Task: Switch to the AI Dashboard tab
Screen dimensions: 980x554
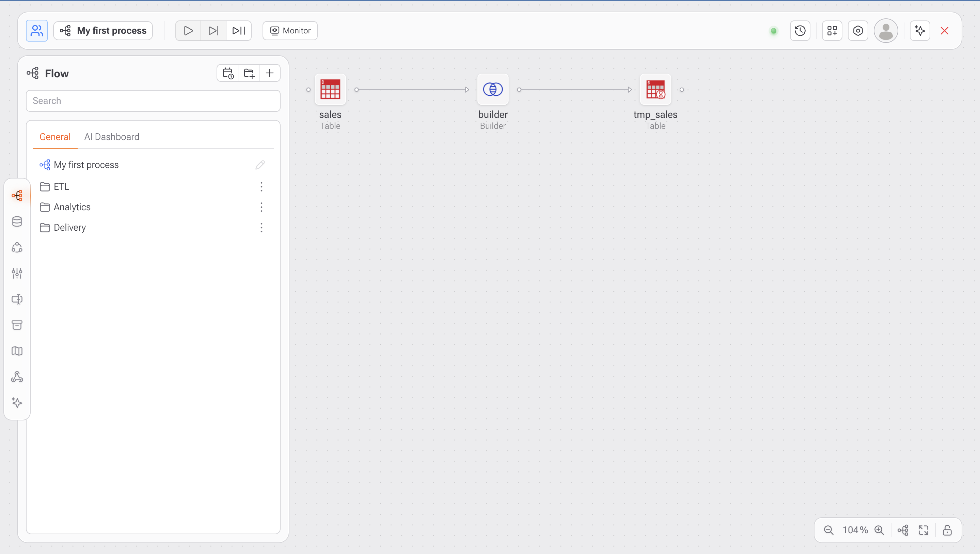Action: pos(111,137)
